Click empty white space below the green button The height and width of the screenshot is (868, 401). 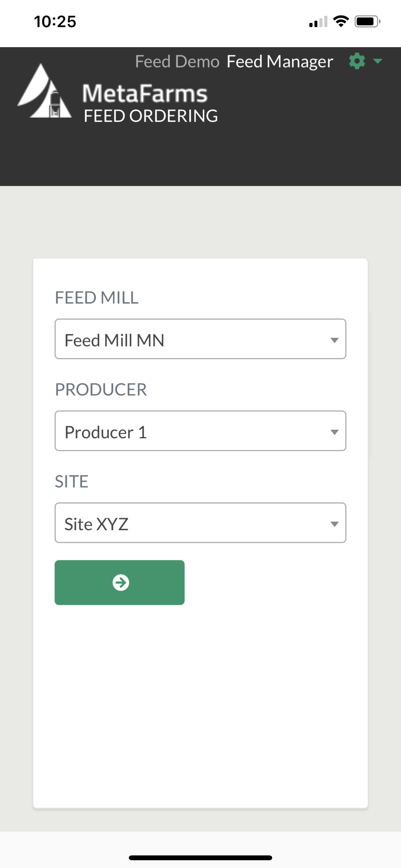[200, 708]
